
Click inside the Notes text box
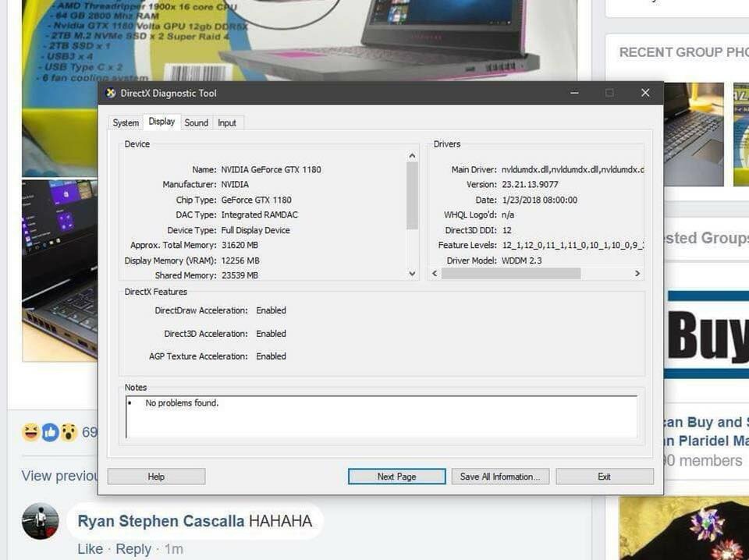(x=382, y=416)
